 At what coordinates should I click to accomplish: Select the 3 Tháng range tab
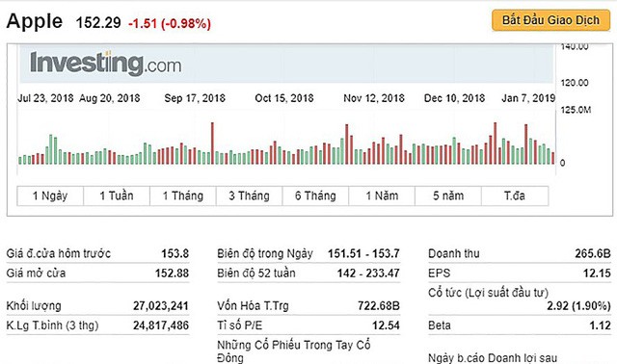249,195
